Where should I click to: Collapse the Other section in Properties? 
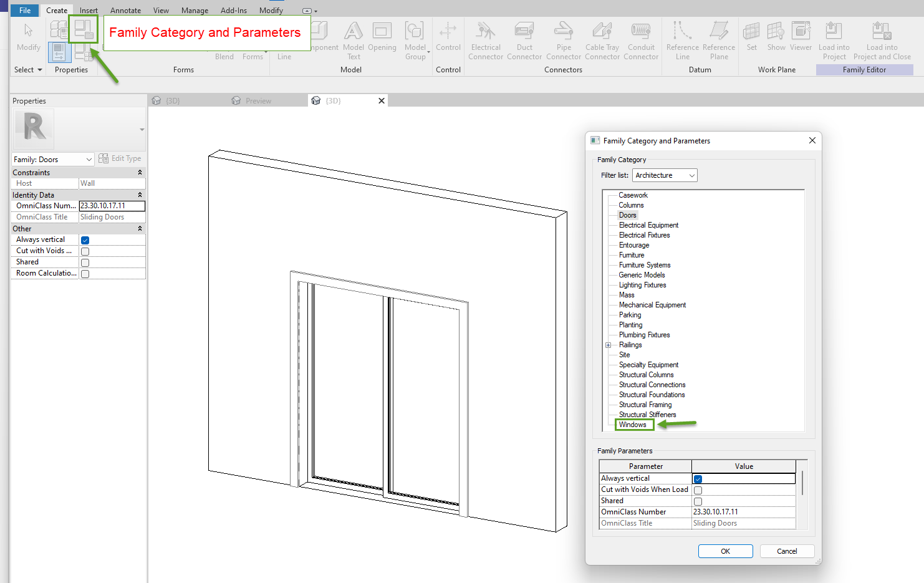(140, 229)
